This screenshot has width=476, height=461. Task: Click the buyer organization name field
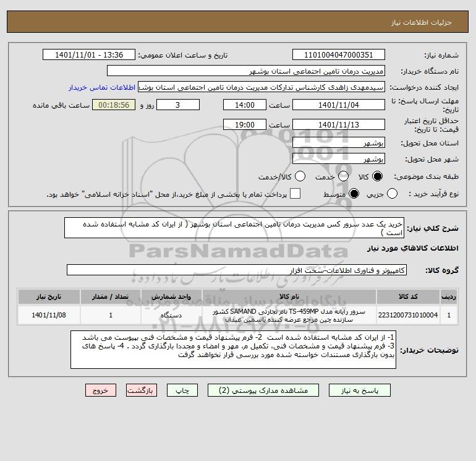(x=246, y=71)
